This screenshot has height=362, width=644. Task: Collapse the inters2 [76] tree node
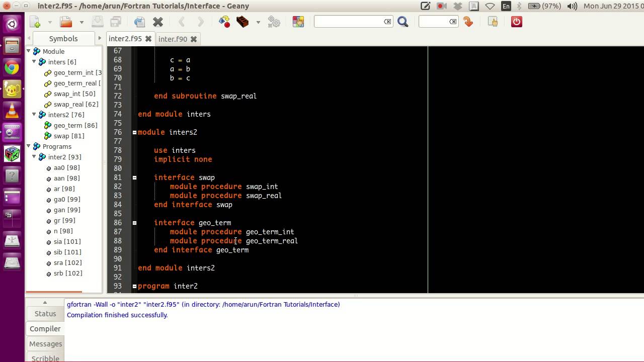point(35,115)
